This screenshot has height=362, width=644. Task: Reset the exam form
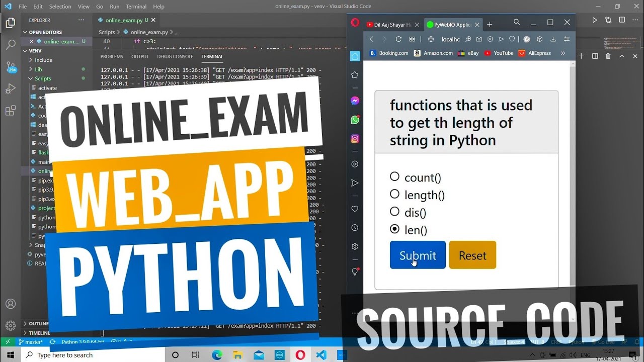tap(472, 255)
